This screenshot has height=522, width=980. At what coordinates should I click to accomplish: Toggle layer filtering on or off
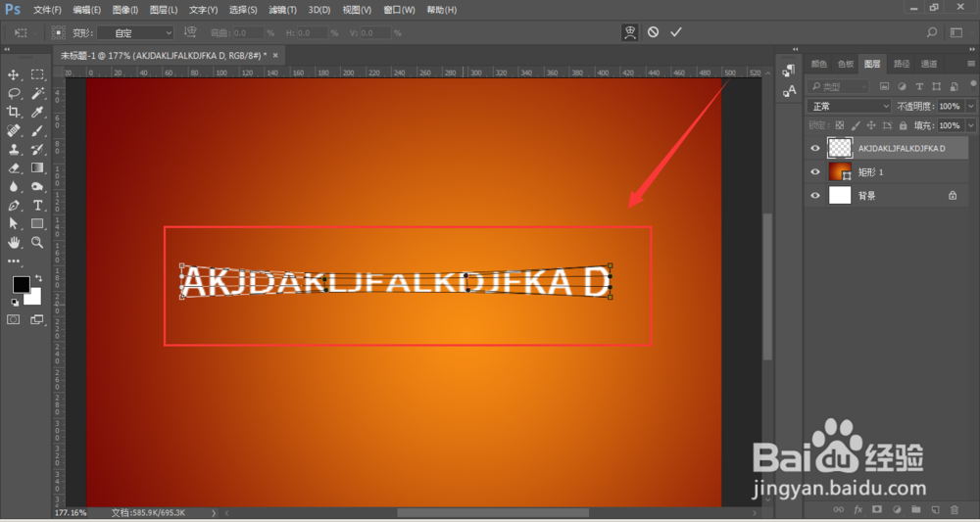tap(972, 83)
